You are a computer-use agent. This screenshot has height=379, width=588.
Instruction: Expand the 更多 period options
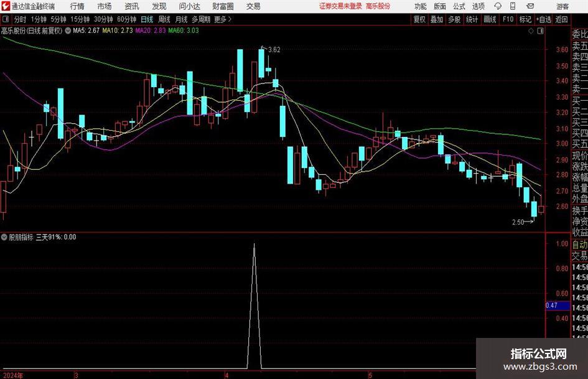pos(223,19)
